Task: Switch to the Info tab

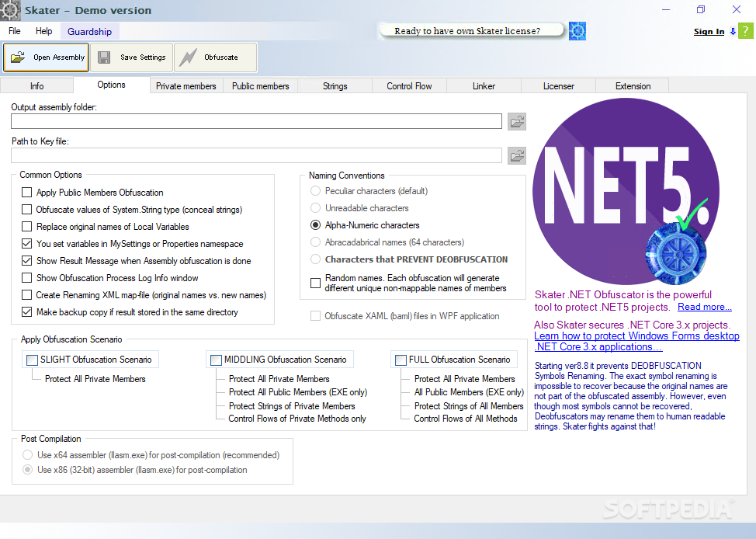Action: (x=36, y=86)
